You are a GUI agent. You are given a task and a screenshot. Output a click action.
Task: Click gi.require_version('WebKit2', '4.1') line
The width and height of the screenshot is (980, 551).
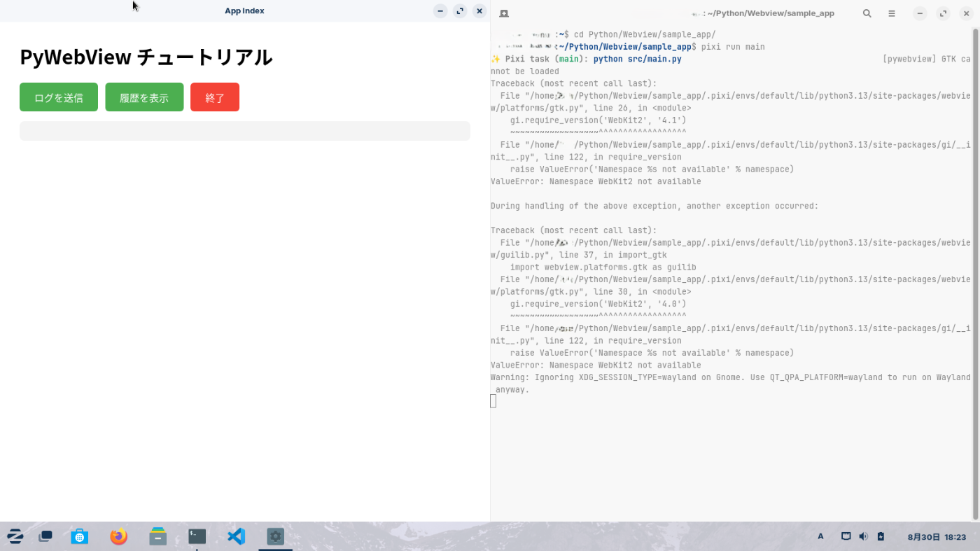[598, 120]
